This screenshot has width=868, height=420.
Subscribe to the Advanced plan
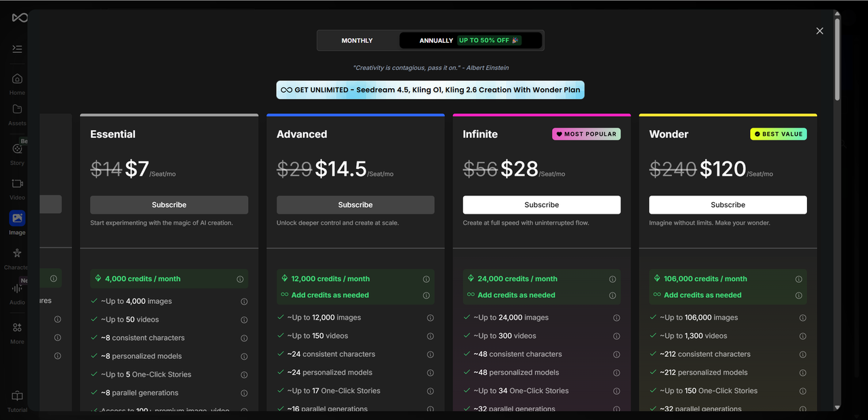pos(355,205)
